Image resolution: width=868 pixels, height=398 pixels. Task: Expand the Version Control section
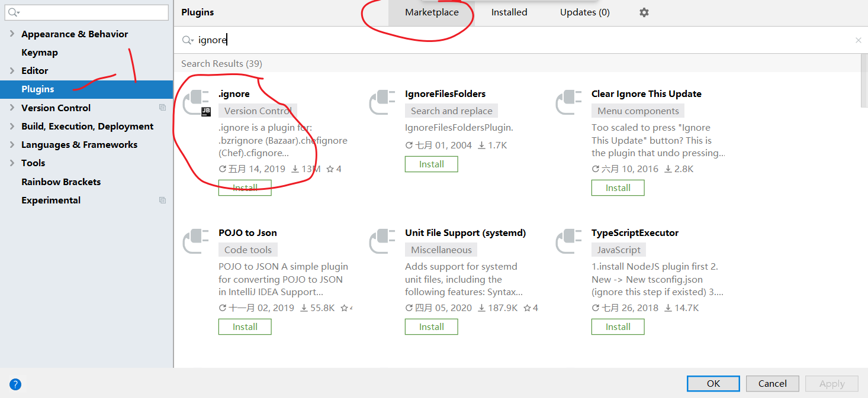click(12, 108)
